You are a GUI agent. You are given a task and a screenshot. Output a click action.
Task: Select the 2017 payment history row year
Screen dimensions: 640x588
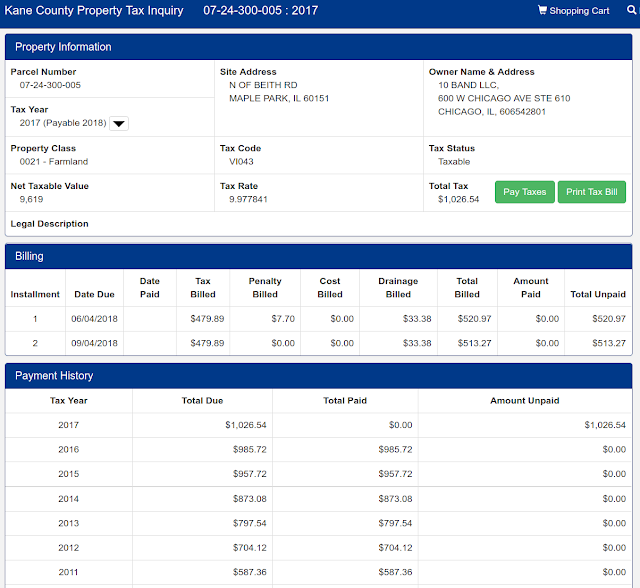tap(69, 425)
